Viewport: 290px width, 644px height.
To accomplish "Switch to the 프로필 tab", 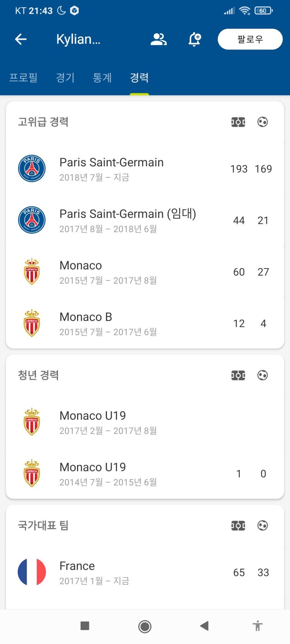I will 23,77.
